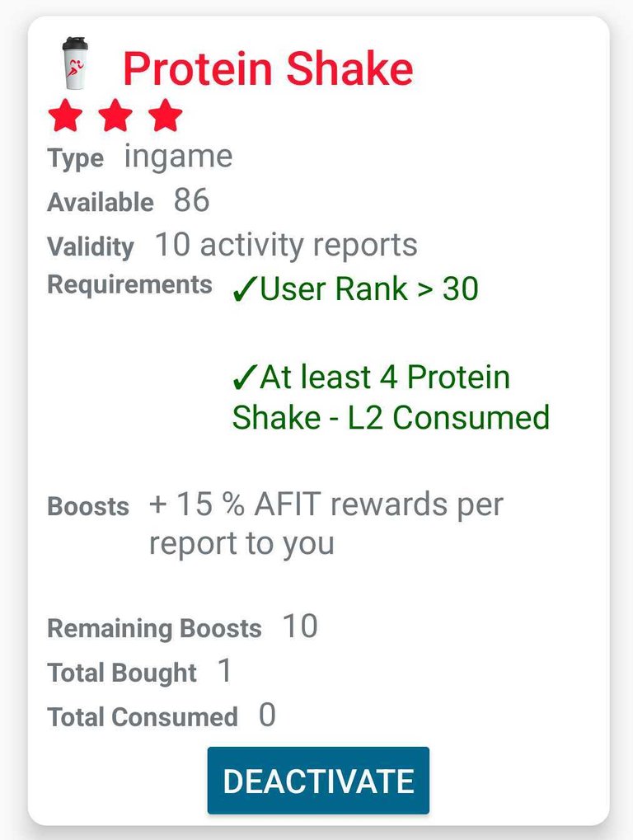Click the Remaining Boosts value 10
Image resolution: width=633 pixels, height=840 pixels.
[x=300, y=626]
